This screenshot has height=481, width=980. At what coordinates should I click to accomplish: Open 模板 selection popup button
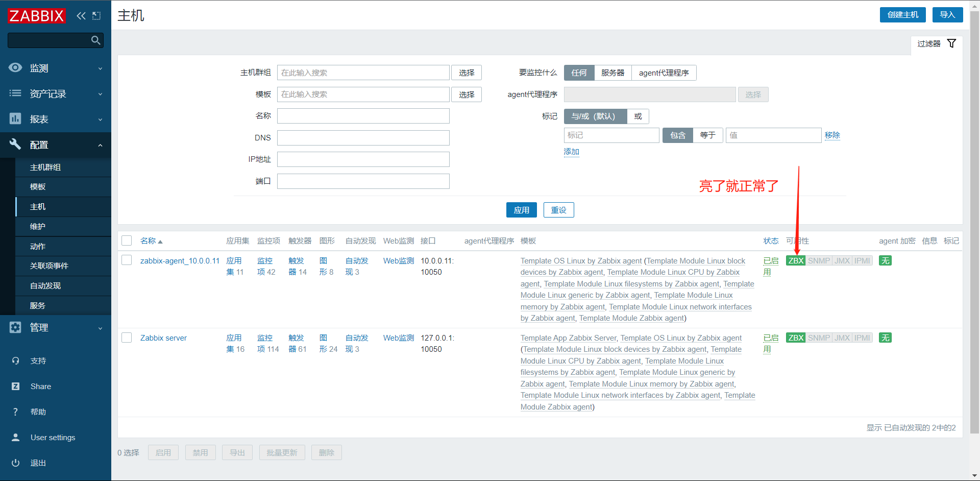pos(467,94)
